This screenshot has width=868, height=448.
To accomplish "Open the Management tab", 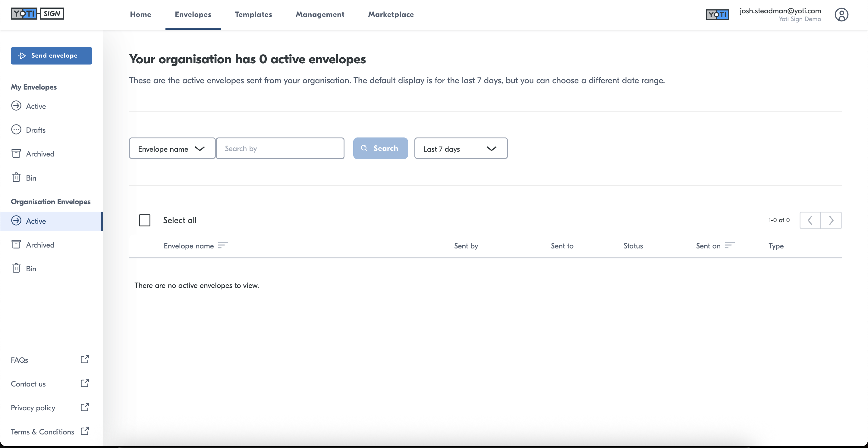I will (x=320, y=14).
